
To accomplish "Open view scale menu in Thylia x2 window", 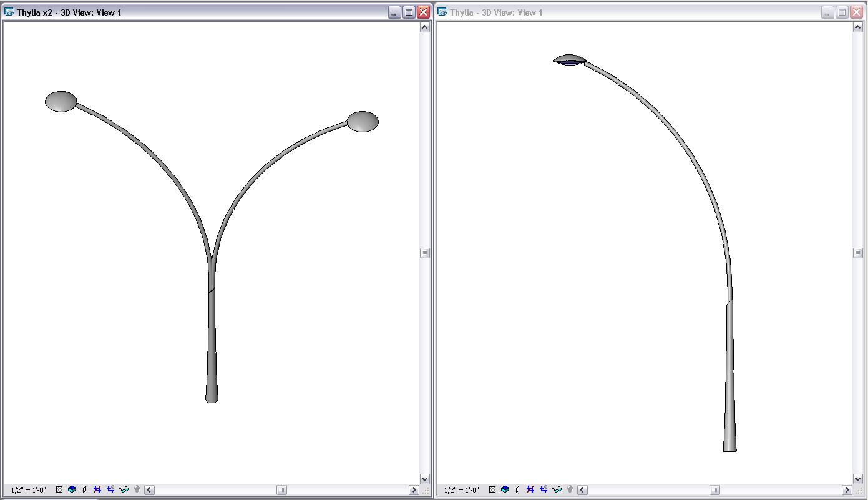I will [29, 490].
